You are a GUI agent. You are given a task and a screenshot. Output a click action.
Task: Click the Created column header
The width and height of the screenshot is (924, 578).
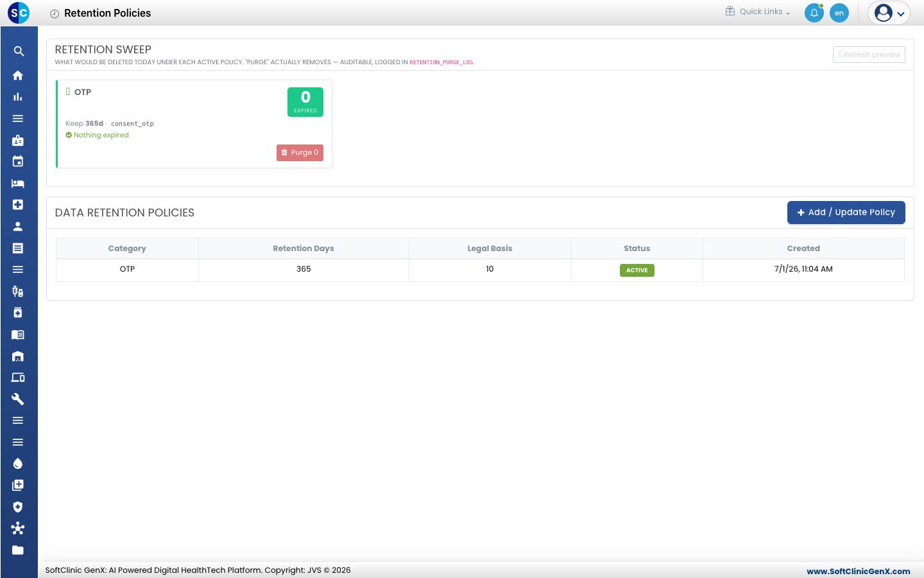[x=803, y=249]
